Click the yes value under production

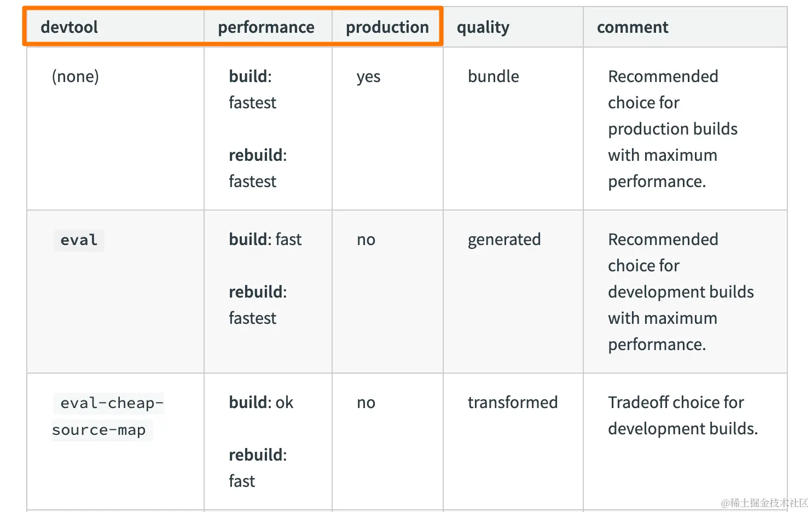[x=368, y=77]
